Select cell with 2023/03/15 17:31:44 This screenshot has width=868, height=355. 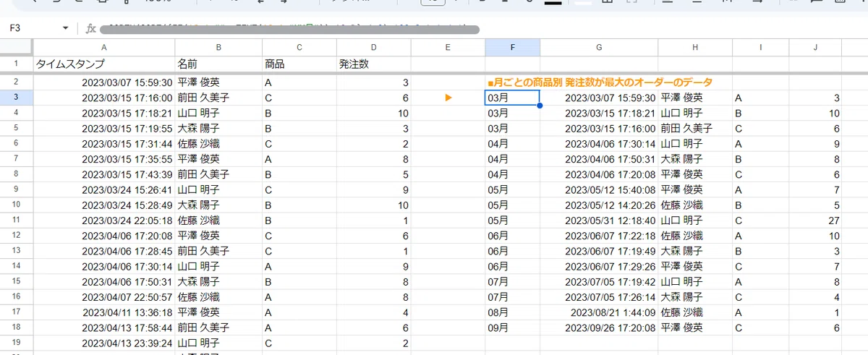104,144
